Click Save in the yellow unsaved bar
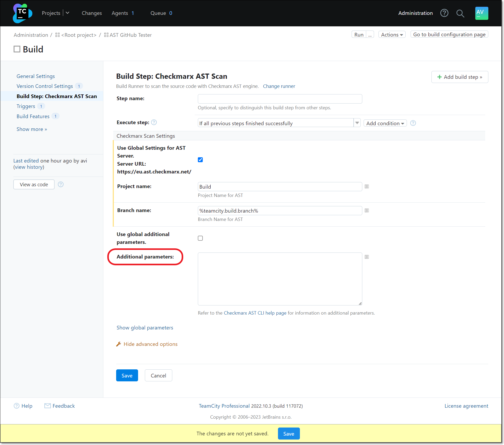Image resolution: width=504 pixels, height=445 pixels. [x=289, y=434]
